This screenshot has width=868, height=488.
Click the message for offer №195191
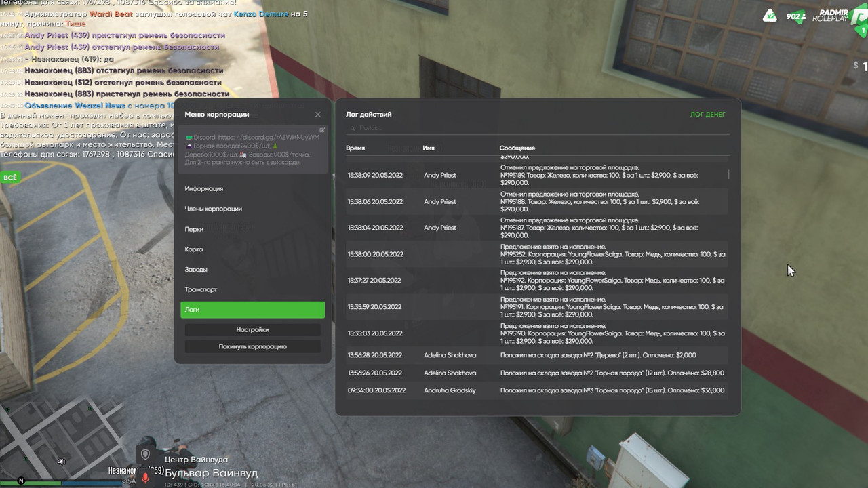click(613, 307)
